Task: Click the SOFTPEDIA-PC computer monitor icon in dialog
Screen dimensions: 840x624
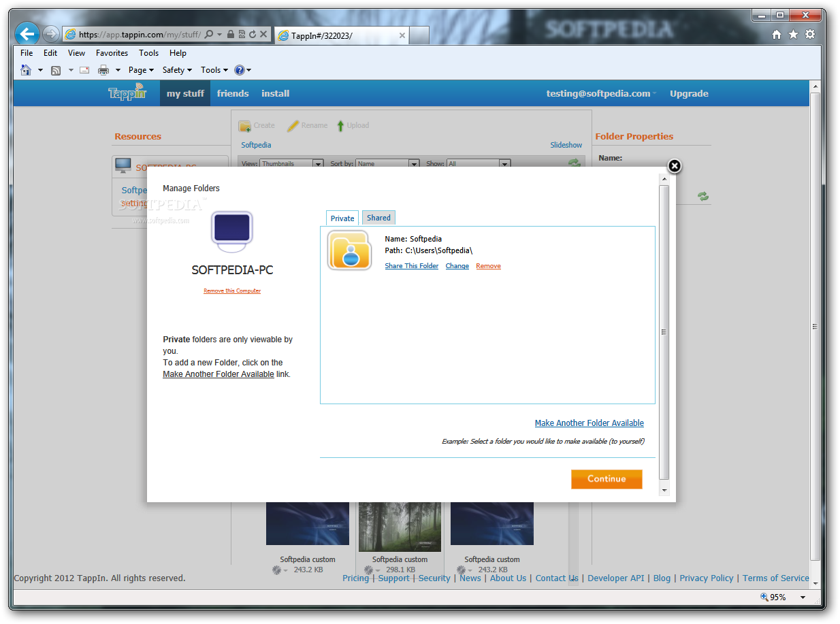Action: 231,231
